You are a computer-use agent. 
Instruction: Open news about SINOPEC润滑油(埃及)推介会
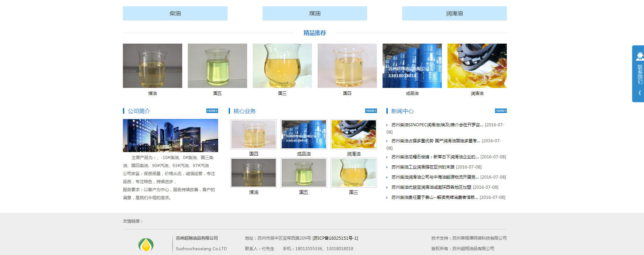click(437, 125)
